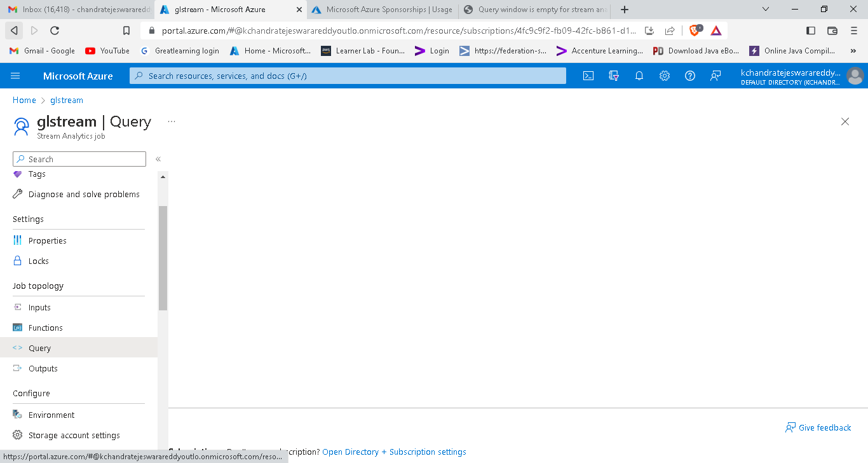The image size is (868, 463).
Task: Switch to Query window is empty tab
Action: pos(534,10)
